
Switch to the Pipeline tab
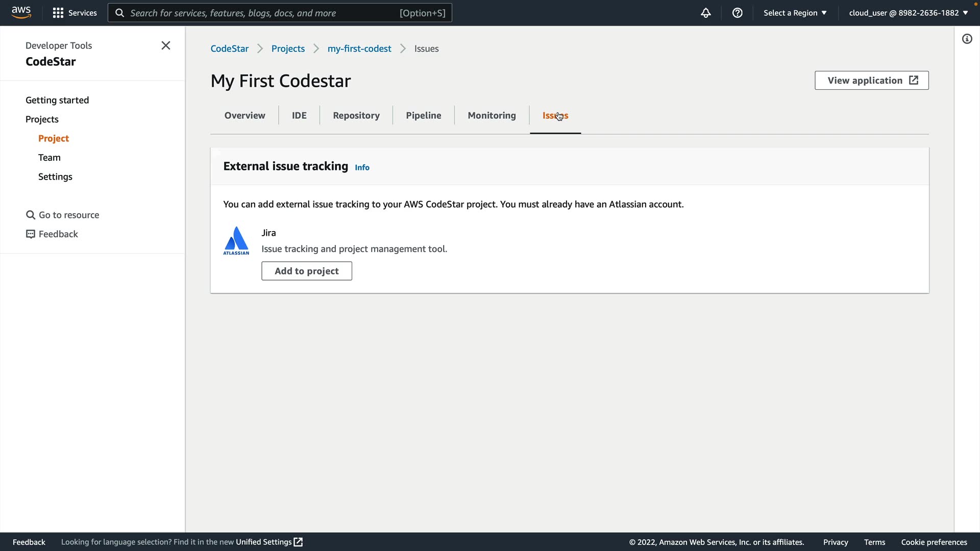pyautogui.click(x=423, y=115)
